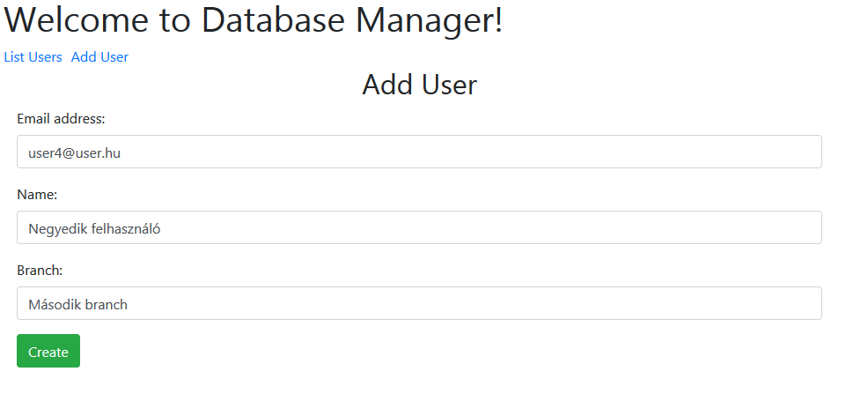The width and height of the screenshot is (868, 416).
Task: Click the empty right end of Email field
Action: point(748,152)
